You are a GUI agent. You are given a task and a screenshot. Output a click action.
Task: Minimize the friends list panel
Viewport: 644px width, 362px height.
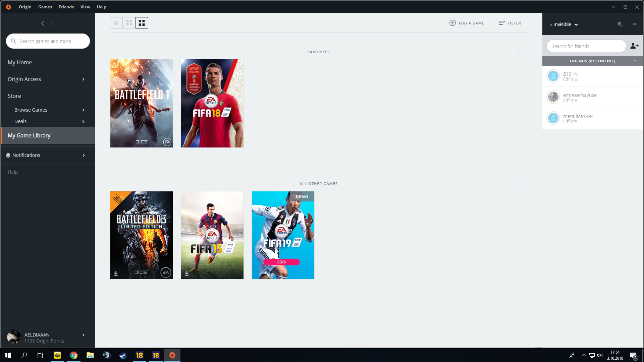(635, 24)
